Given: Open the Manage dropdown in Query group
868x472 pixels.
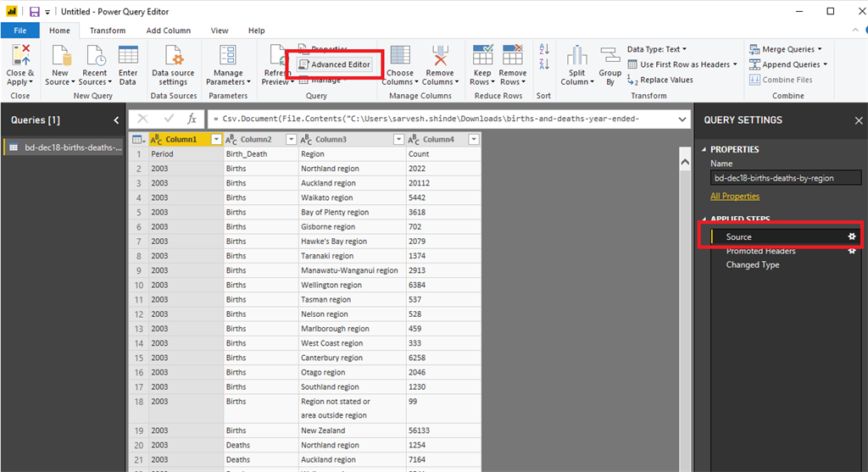Looking at the screenshot, I should [x=323, y=81].
